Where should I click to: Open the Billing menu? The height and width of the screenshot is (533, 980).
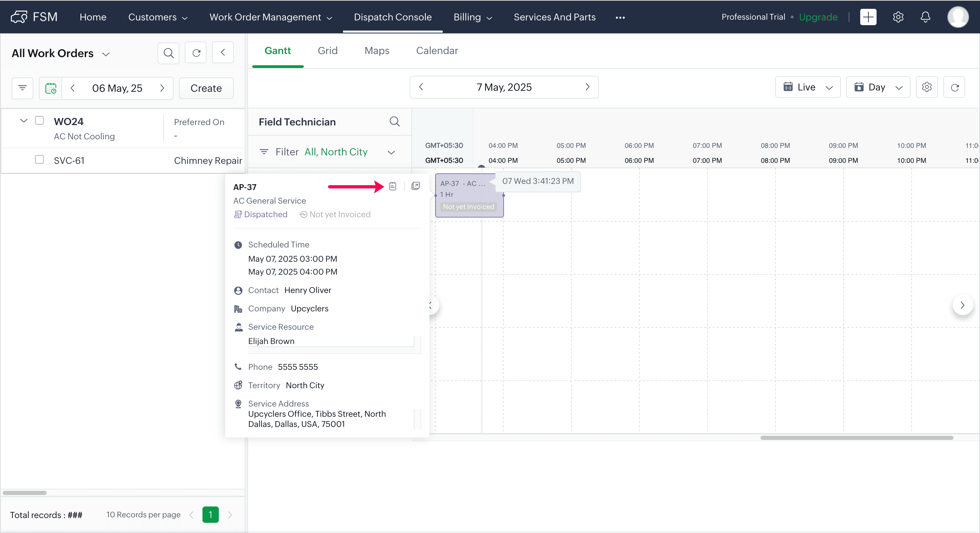pos(472,17)
